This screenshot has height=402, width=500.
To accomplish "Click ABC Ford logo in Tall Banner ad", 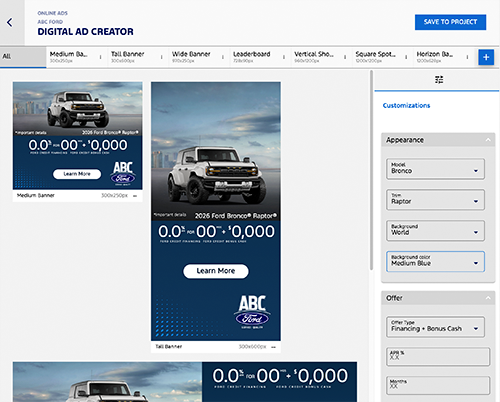I will coord(252,312).
